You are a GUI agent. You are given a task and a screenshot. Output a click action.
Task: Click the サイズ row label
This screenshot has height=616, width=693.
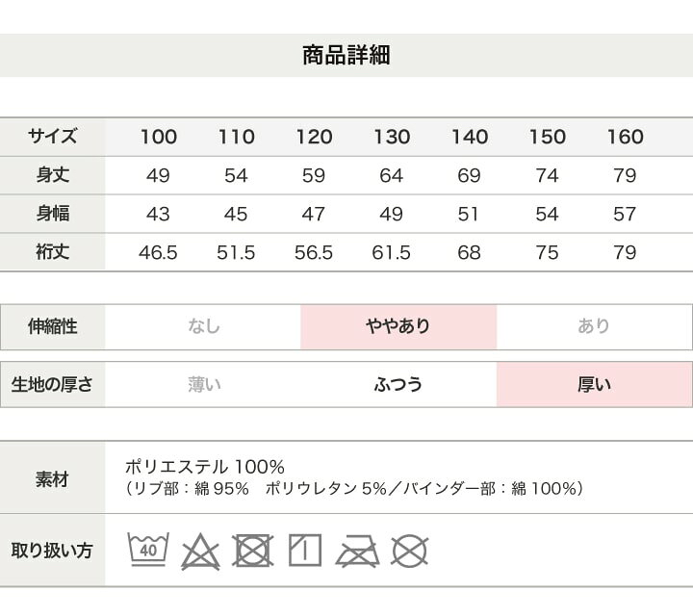point(52,137)
